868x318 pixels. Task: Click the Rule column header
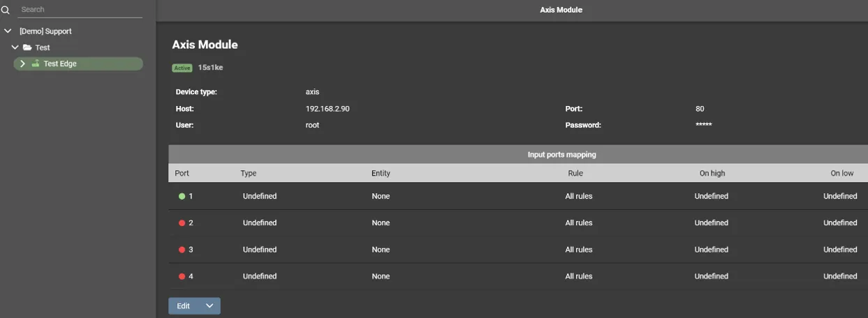(575, 173)
